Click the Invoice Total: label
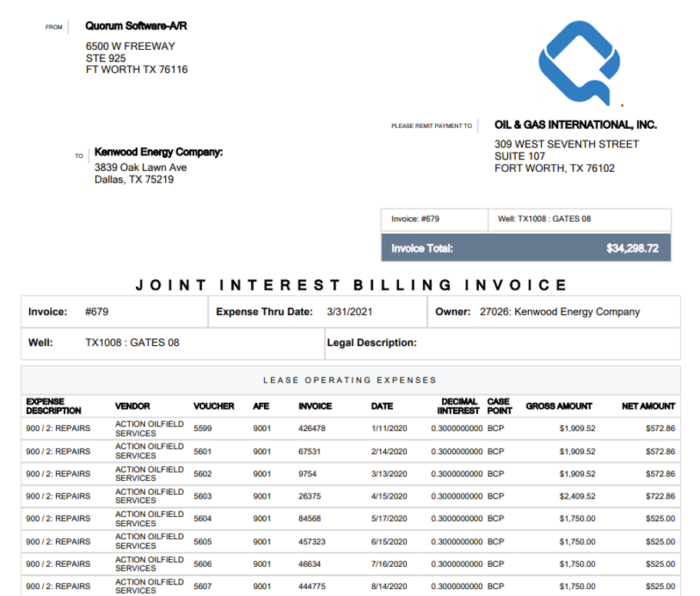This screenshot has height=596, width=700. coord(422,249)
